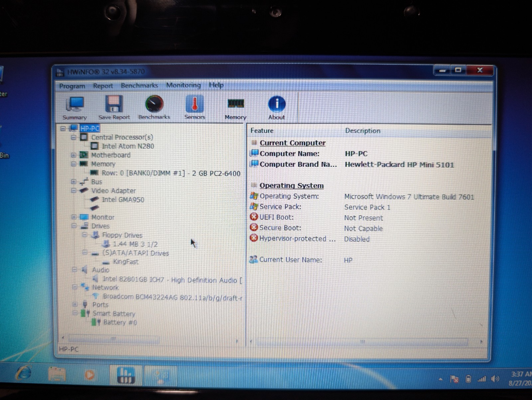Collapse the Drives node
This screenshot has width=532, height=400.
pos(74,226)
